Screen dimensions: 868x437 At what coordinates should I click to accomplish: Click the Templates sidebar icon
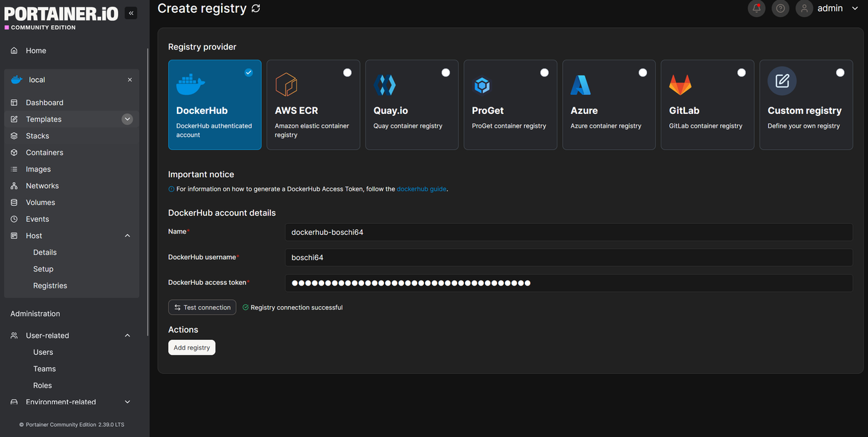click(14, 119)
